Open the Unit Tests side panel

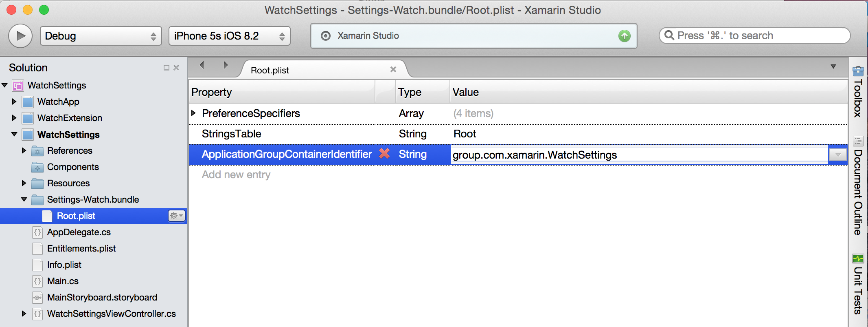(x=858, y=285)
